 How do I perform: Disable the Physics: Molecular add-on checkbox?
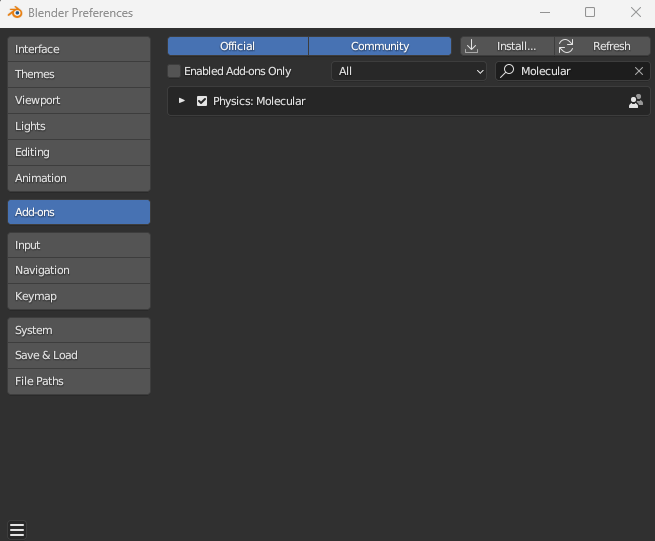click(202, 101)
